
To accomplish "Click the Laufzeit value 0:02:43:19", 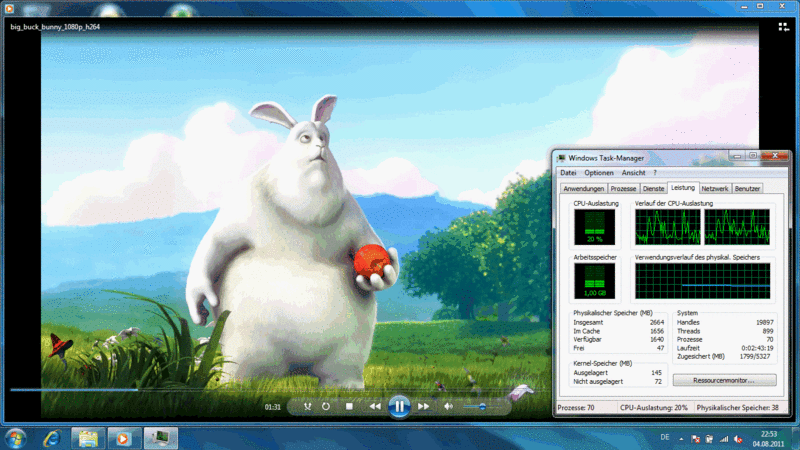I will [x=757, y=348].
